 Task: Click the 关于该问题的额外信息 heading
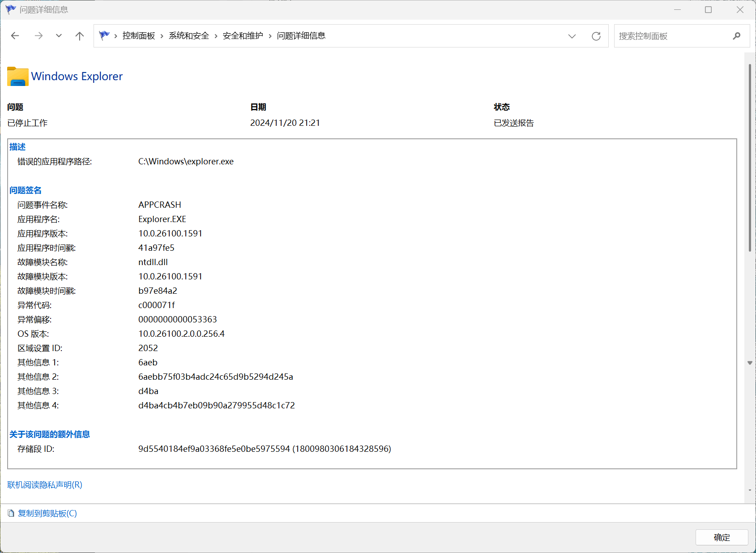tap(50, 434)
